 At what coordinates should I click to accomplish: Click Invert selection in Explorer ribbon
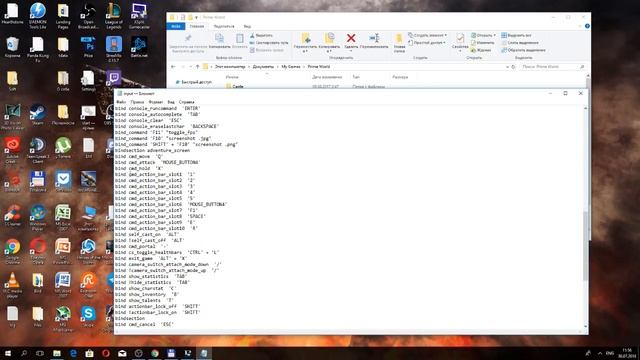tap(523, 50)
